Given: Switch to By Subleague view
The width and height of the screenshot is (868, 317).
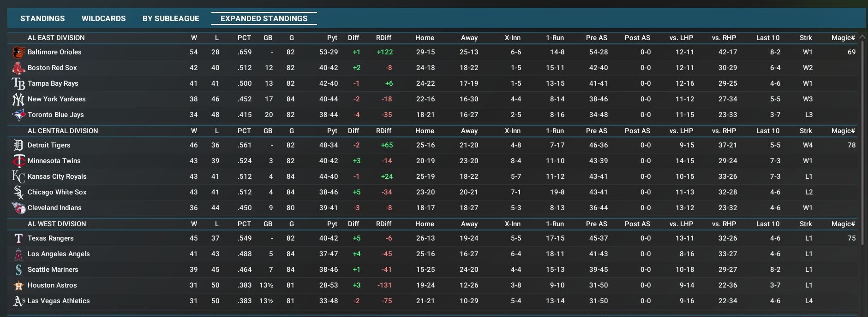Looking at the screenshot, I should [x=171, y=18].
